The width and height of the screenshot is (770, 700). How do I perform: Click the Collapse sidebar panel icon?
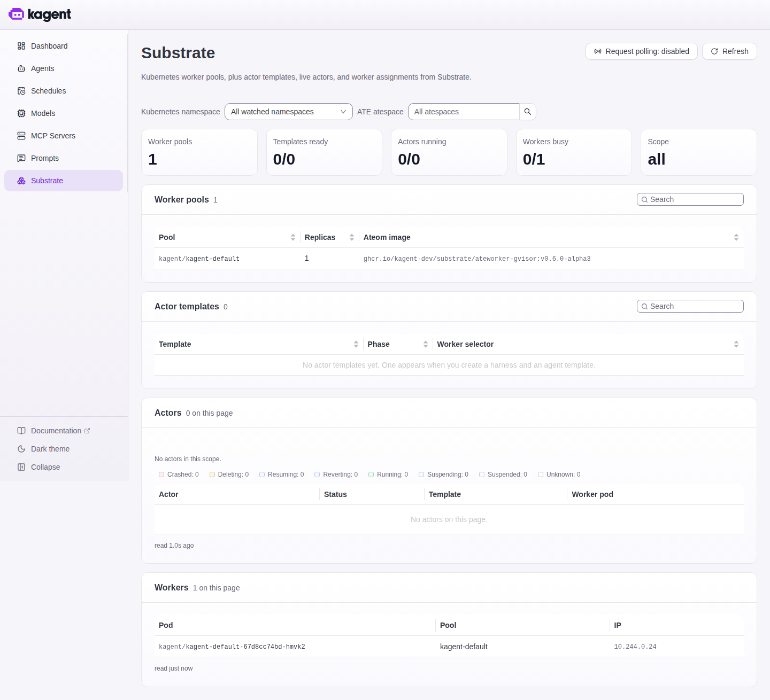click(21, 467)
